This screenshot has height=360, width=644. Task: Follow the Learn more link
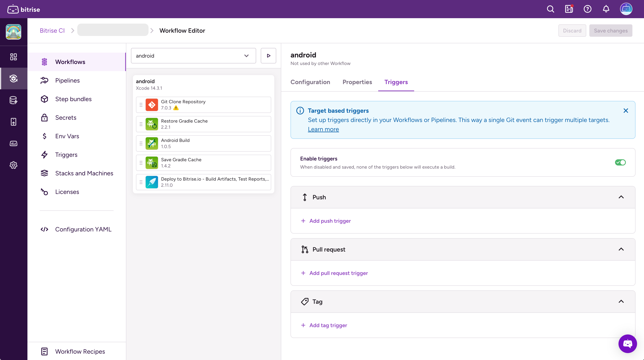(323, 129)
